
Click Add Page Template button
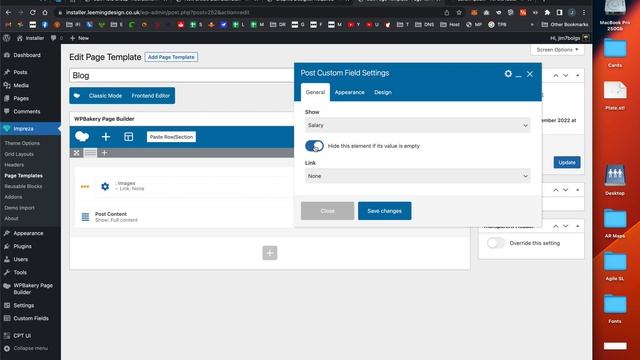171,57
